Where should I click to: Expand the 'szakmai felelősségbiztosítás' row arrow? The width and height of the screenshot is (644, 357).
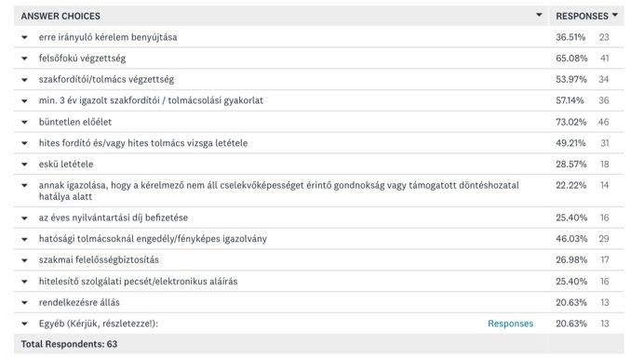[24, 260]
